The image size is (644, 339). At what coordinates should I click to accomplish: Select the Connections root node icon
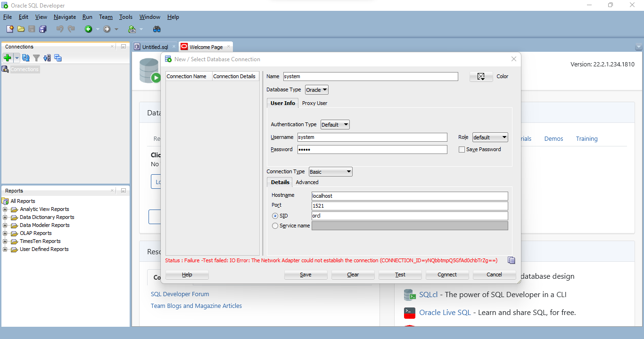pyautogui.click(x=5, y=69)
